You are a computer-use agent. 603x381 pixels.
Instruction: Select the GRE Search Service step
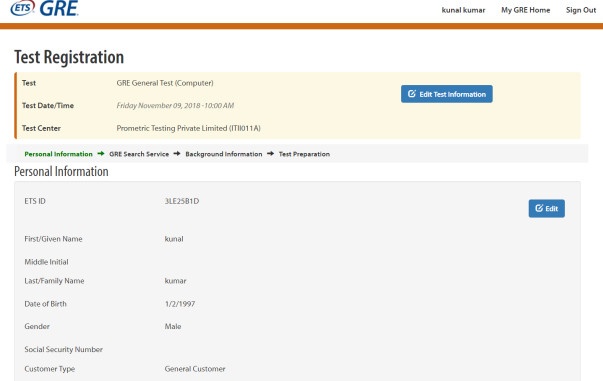click(x=139, y=154)
